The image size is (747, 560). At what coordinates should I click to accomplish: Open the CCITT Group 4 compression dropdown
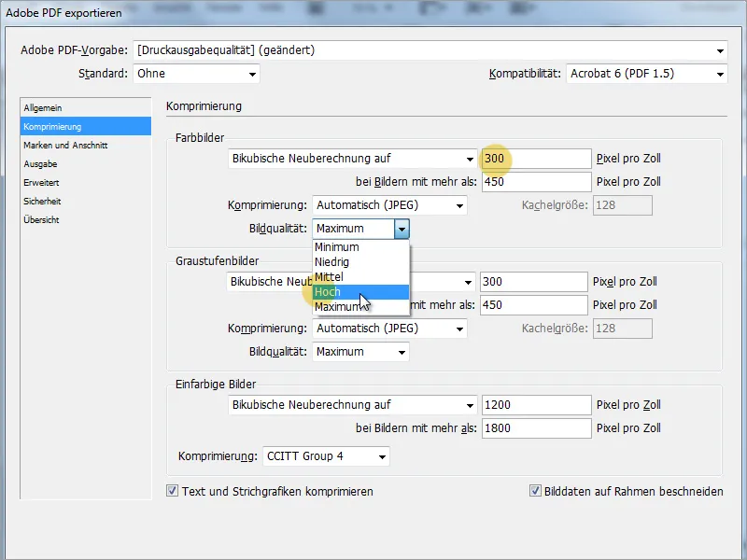click(326, 456)
